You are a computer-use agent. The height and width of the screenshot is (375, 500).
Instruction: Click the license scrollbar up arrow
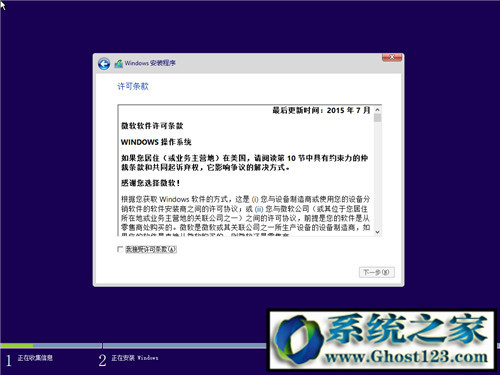pos(377,110)
